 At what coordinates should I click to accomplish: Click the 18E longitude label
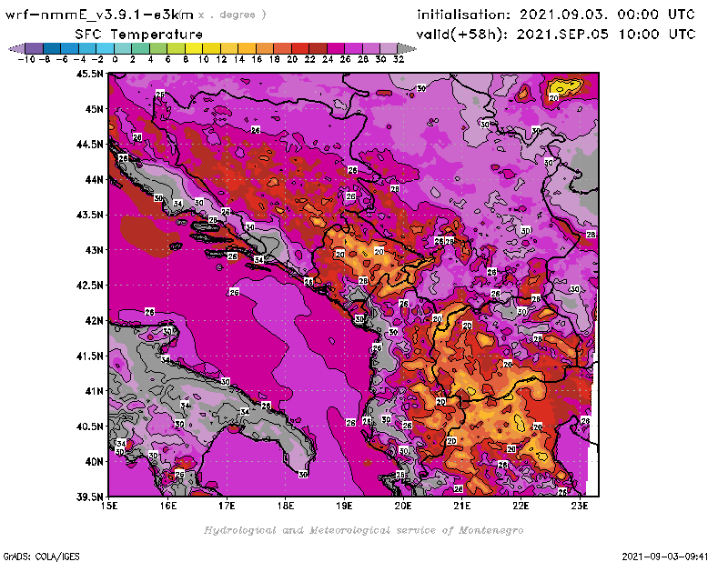[x=286, y=506]
